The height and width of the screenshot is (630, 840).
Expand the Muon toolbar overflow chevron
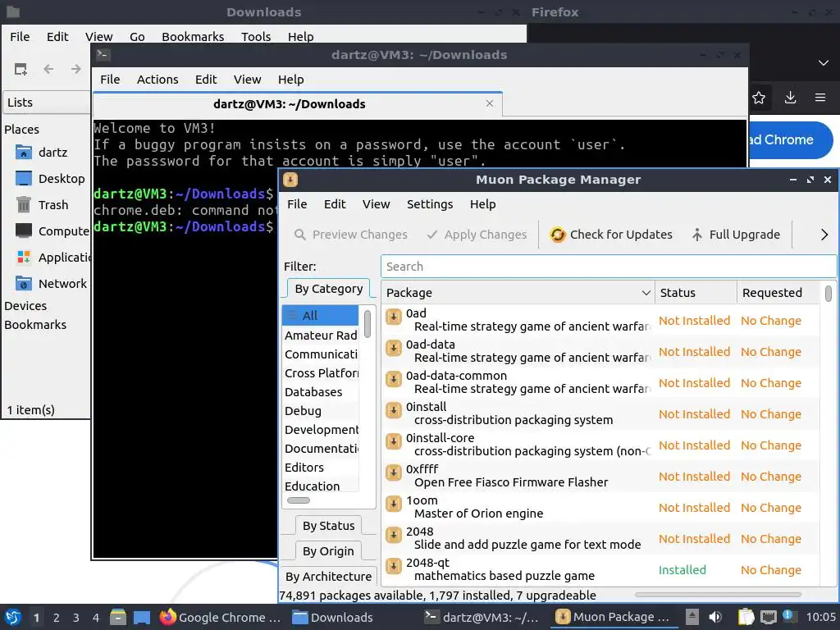[824, 235]
